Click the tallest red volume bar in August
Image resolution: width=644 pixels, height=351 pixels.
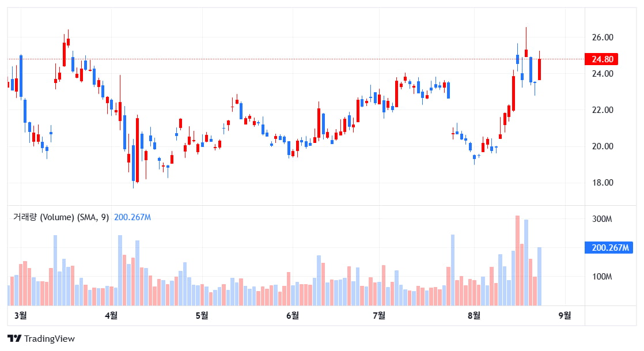click(x=517, y=261)
